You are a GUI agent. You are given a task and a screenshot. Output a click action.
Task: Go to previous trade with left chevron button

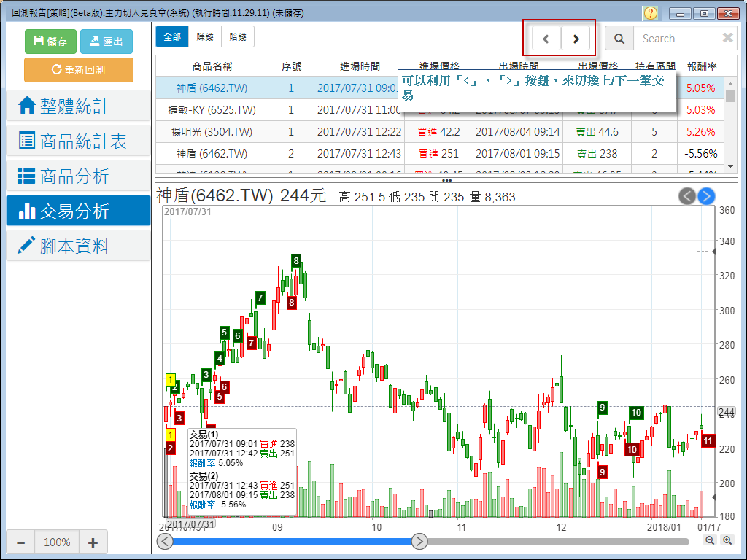coord(546,39)
